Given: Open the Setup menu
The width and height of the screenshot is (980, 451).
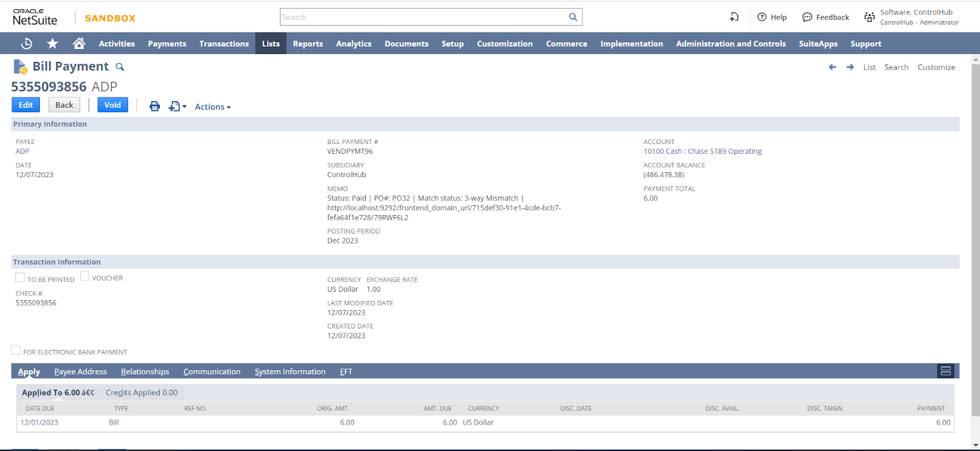Looking at the screenshot, I should coord(452,44).
